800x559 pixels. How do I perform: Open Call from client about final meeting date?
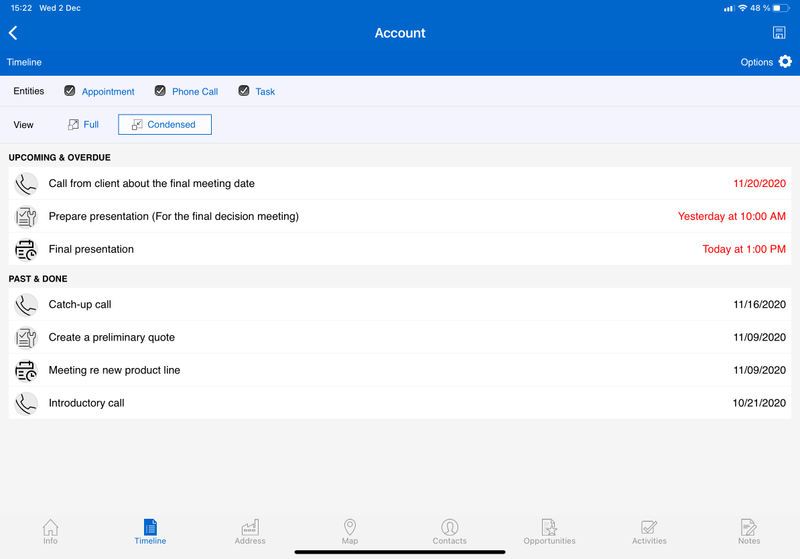[151, 183]
